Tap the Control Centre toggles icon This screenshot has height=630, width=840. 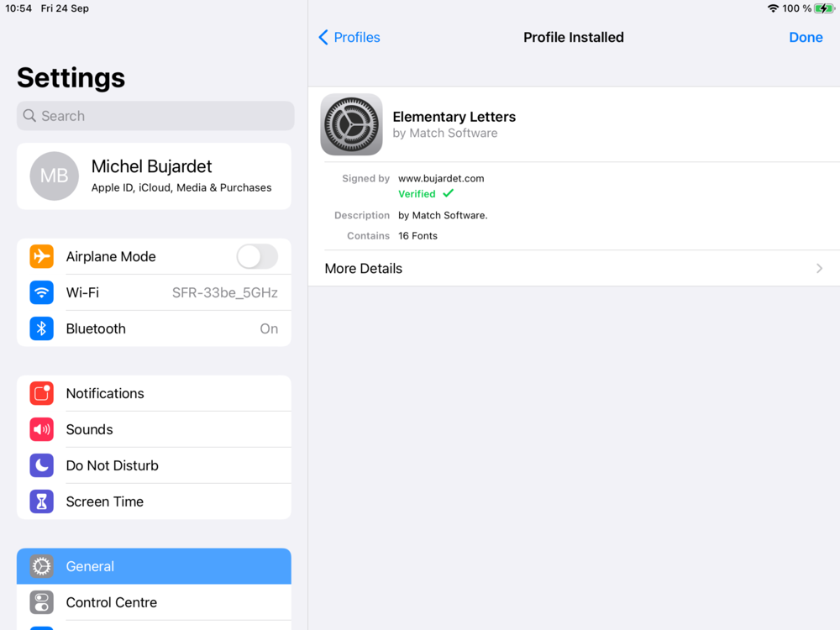[41, 602]
